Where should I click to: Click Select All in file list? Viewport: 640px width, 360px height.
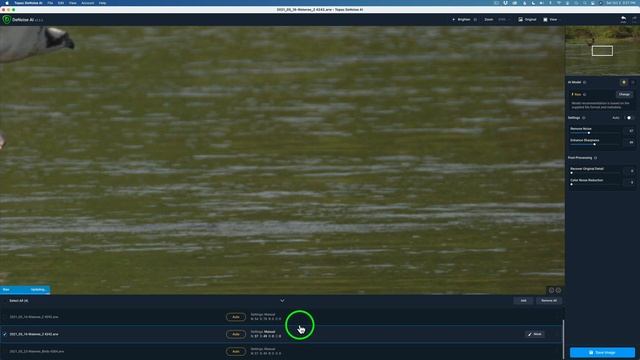pos(19,301)
